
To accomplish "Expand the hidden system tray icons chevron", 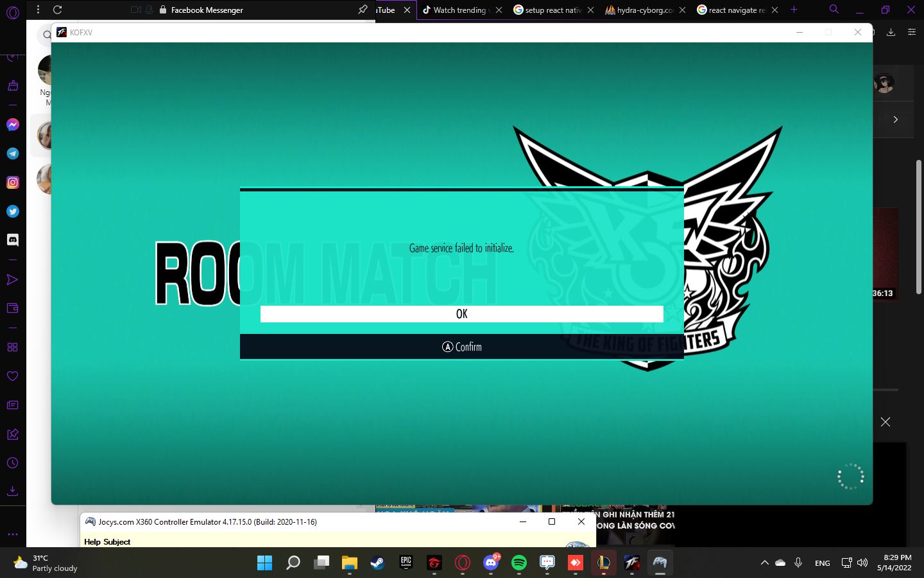I will click(x=764, y=563).
